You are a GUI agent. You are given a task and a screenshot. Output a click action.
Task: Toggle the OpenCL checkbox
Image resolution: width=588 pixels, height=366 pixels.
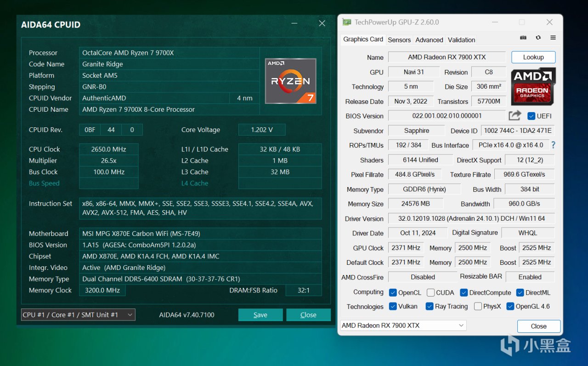tap(393, 292)
